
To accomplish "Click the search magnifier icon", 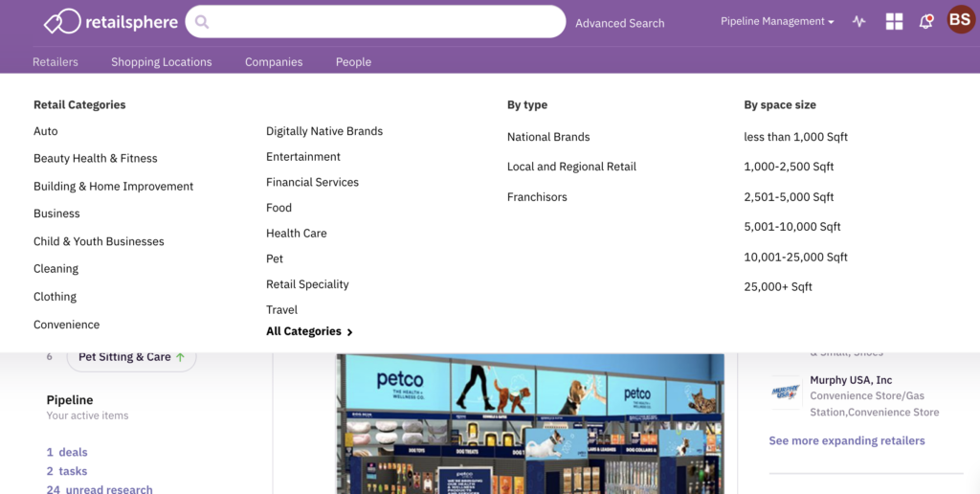I will pyautogui.click(x=201, y=23).
